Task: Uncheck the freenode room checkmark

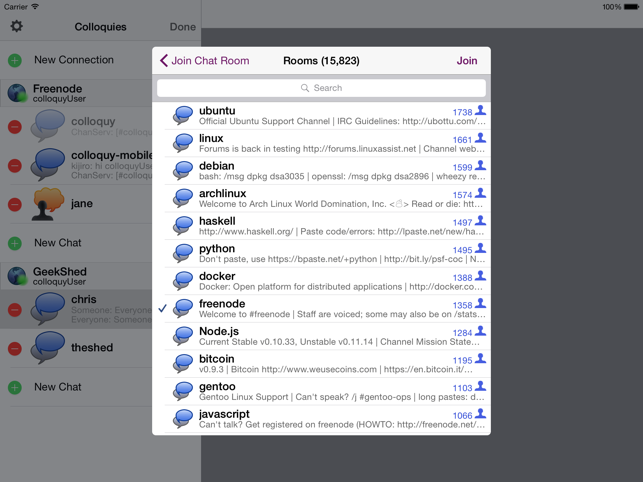Action: pyautogui.click(x=162, y=308)
